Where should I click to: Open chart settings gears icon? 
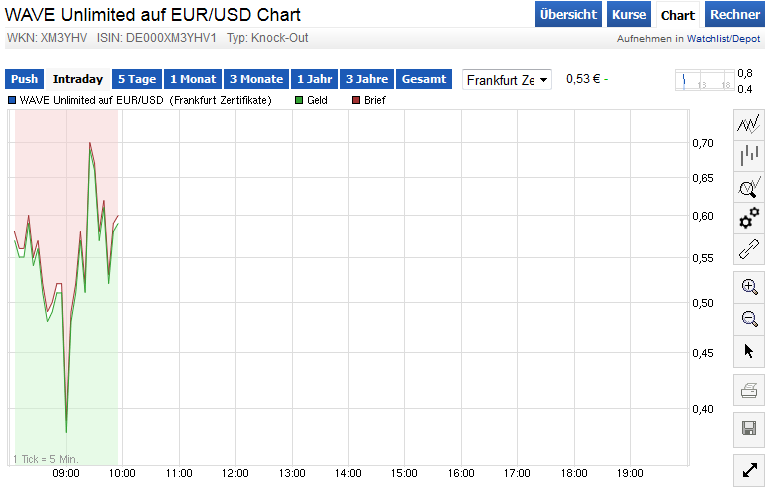click(749, 218)
